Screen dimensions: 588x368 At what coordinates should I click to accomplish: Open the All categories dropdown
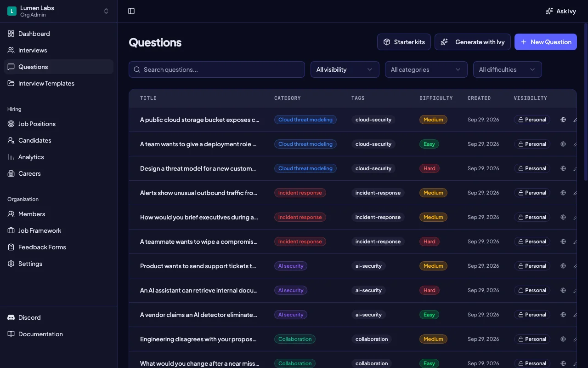tap(426, 69)
